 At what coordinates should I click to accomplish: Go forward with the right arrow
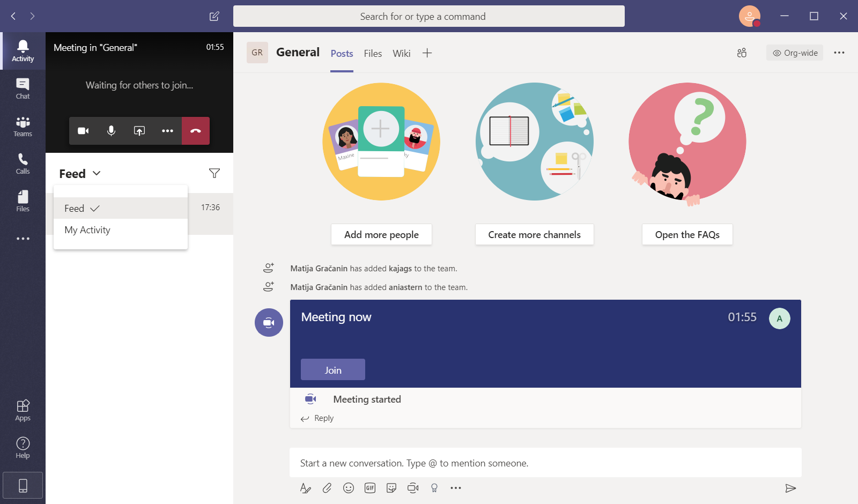32,16
